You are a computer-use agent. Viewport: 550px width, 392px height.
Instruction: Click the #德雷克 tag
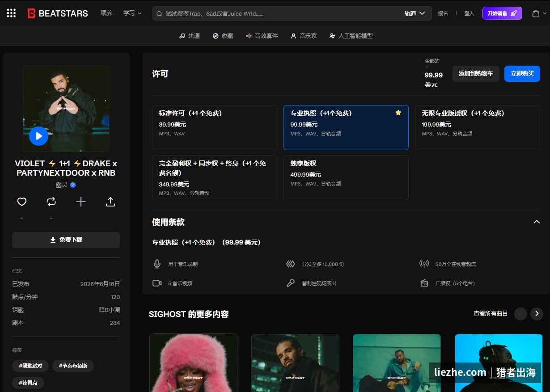pyautogui.click(x=28, y=383)
